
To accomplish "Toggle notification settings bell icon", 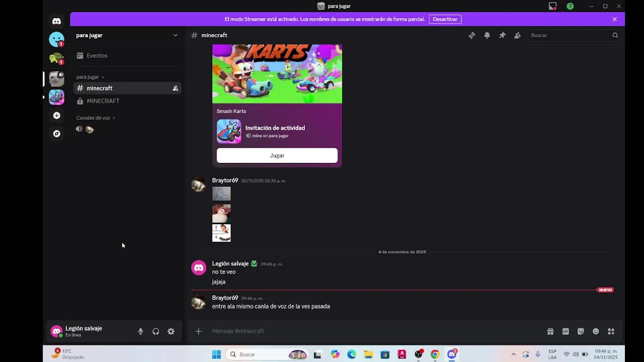I will (487, 35).
